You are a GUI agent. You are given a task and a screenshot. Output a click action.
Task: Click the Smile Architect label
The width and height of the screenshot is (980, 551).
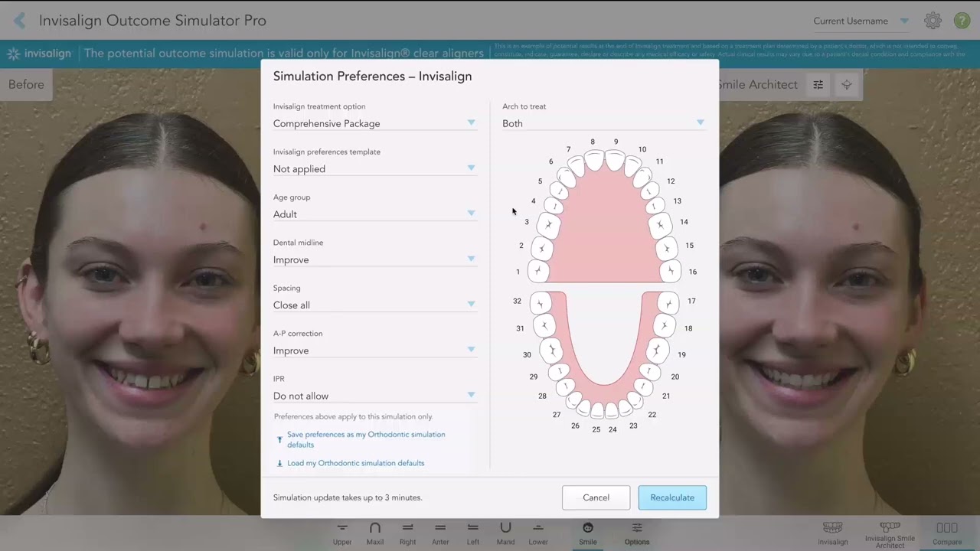coord(758,85)
